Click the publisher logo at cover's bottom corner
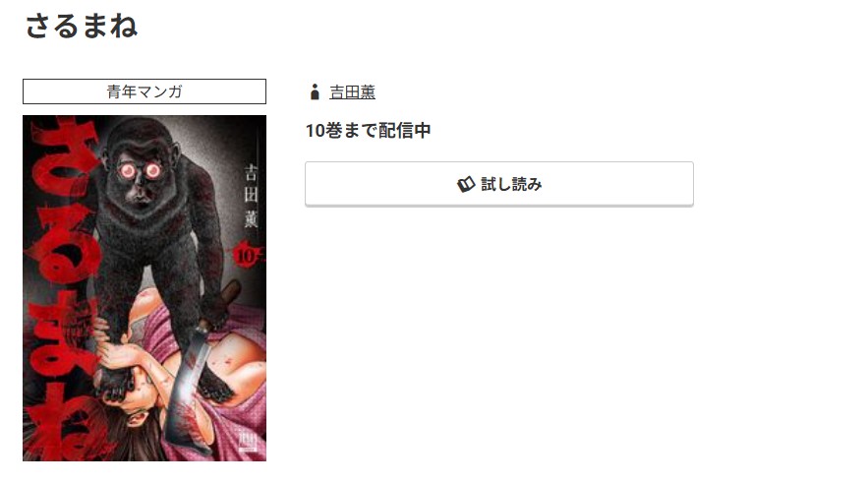 tap(249, 442)
